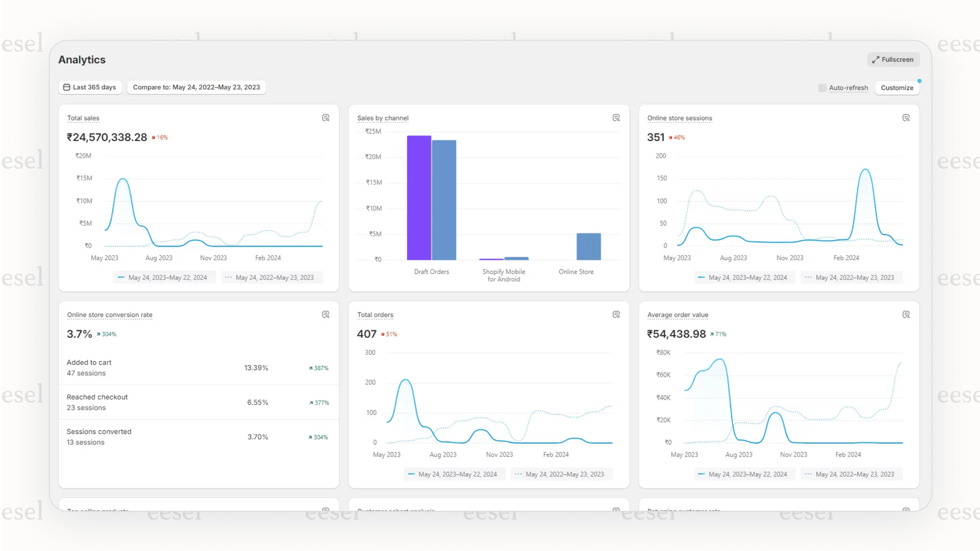Enable the Auto-refresh toggle
Screen dimensions: 980x551
pos(822,87)
